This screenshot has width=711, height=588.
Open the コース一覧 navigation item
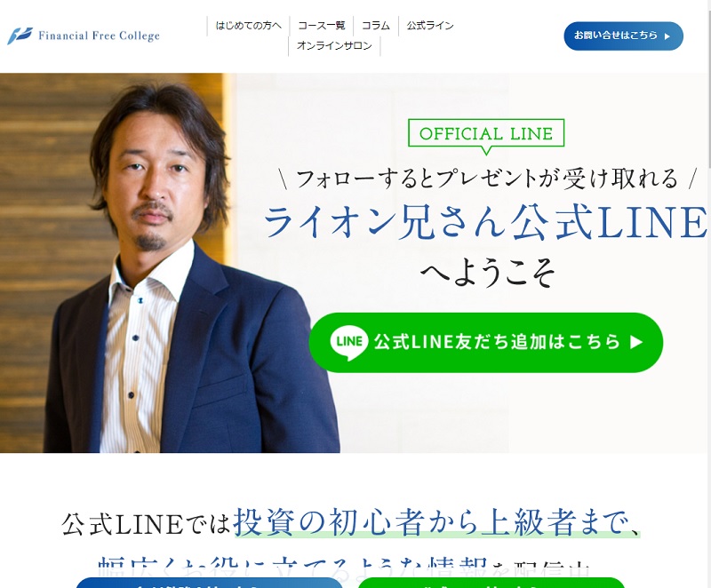[x=321, y=26]
